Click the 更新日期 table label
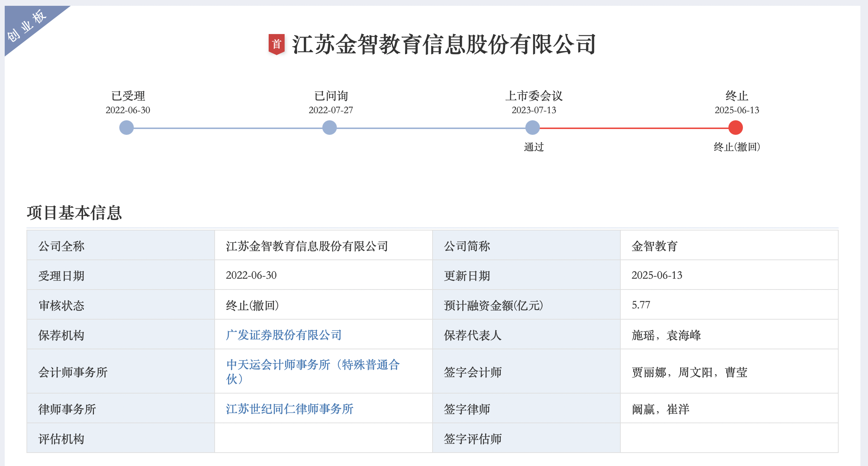This screenshot has height=466, width=868. (467, 276)
